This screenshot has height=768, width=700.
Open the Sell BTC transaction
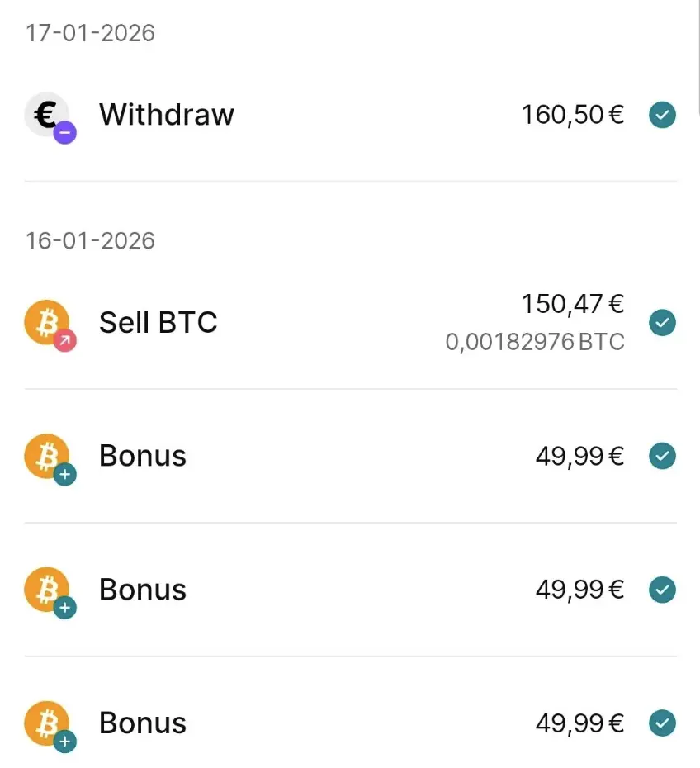tap(158, 322)
